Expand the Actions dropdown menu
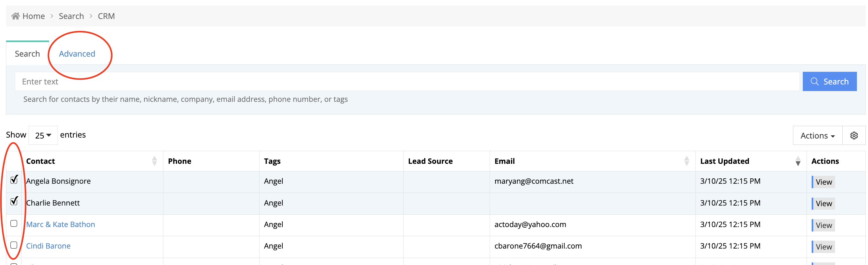Screen dimensions: 868x265 point(817,135)
